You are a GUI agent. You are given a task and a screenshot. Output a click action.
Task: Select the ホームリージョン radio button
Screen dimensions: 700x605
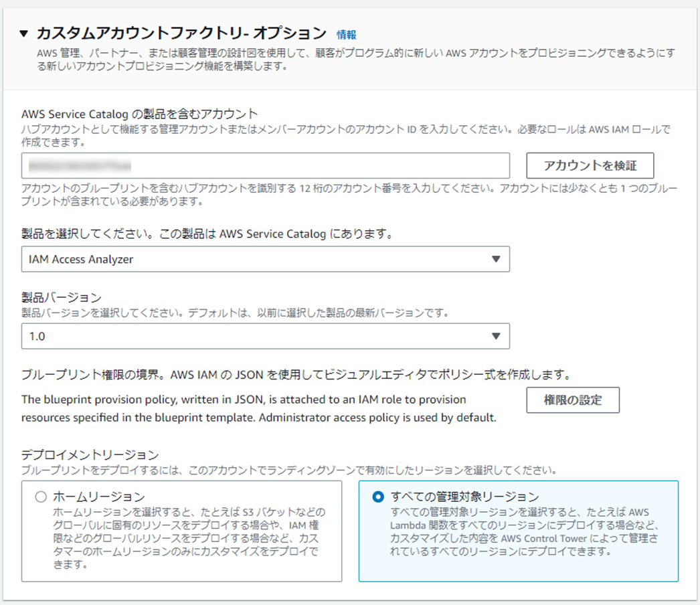41,497
